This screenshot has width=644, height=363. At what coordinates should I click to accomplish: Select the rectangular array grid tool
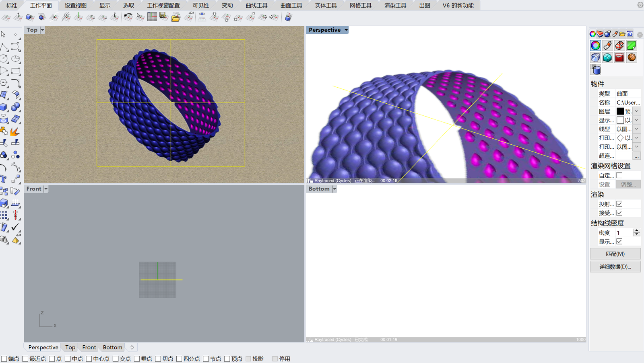pyautogui.click(x=4, y=215)
